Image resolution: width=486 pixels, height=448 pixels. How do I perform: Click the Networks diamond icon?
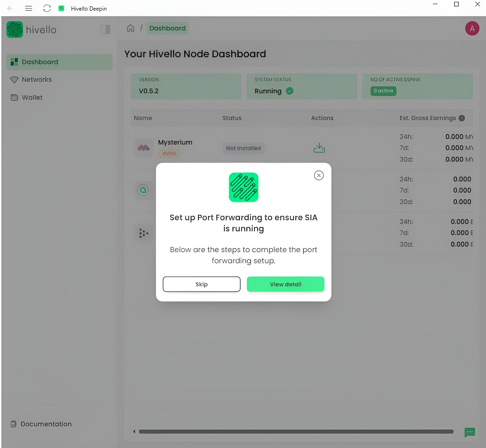coord(14,80)
